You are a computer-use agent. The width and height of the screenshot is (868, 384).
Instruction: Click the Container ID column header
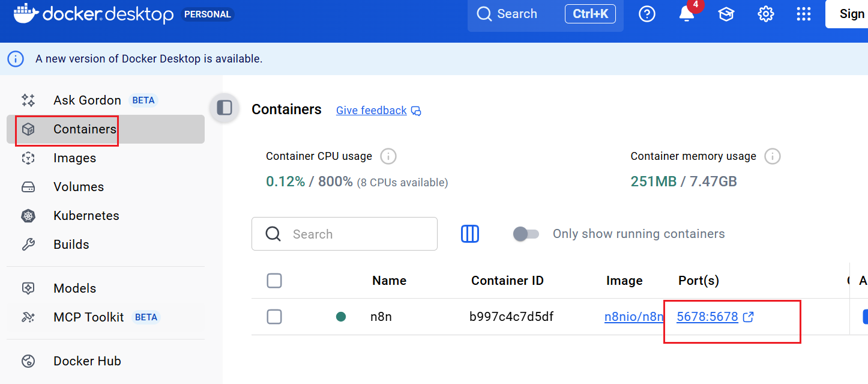pyautogui.click(x=507, y=281)
